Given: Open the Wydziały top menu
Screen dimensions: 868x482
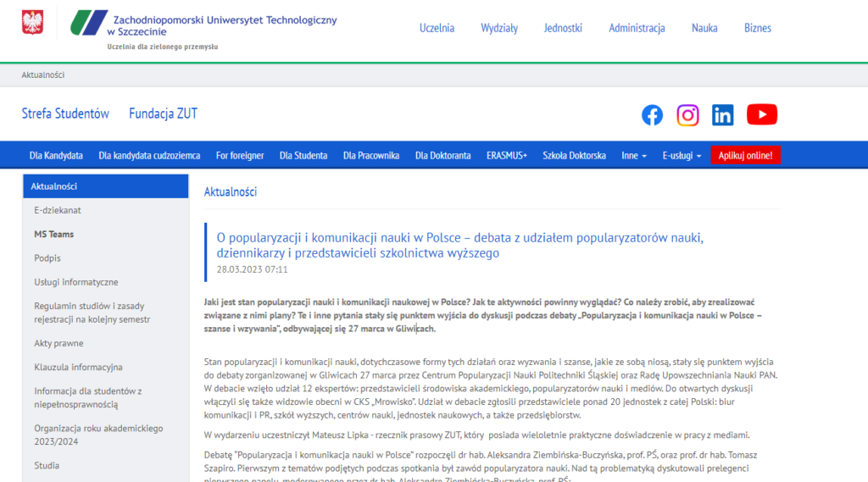Looking at the screenshot, I should (x=499, y=28).
